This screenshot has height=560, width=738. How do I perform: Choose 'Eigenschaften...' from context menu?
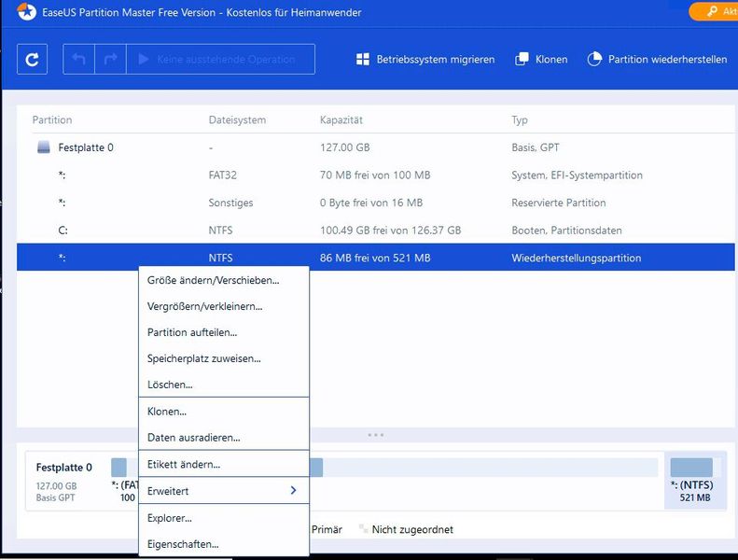coord(224,544)
